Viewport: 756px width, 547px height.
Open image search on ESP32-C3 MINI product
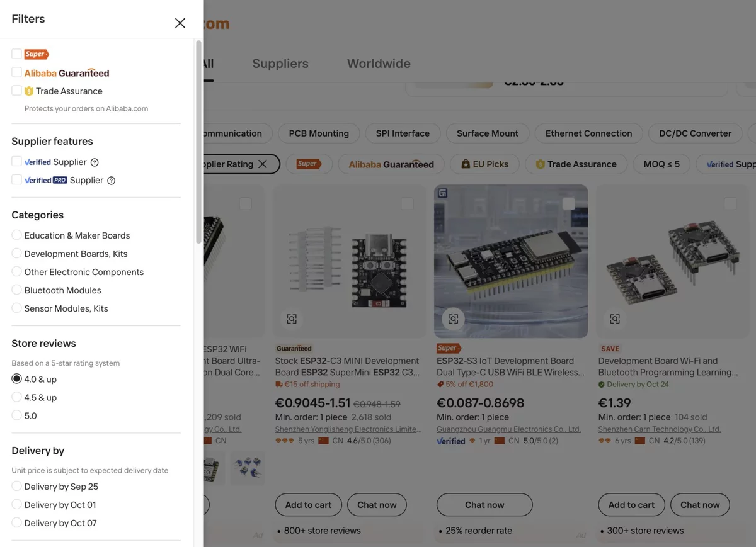pyautogui.click(x=292, y=319)
